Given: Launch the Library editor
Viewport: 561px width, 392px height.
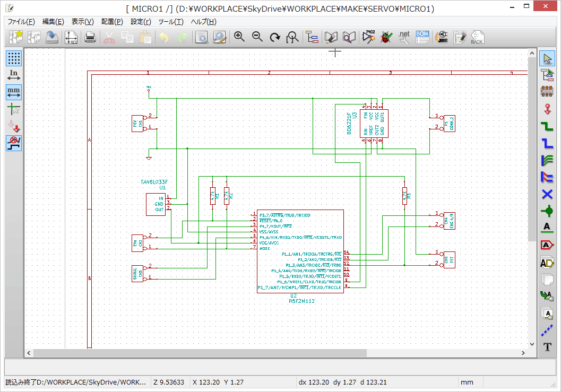Looking at the screenshot, I should (x=331, y=37).
